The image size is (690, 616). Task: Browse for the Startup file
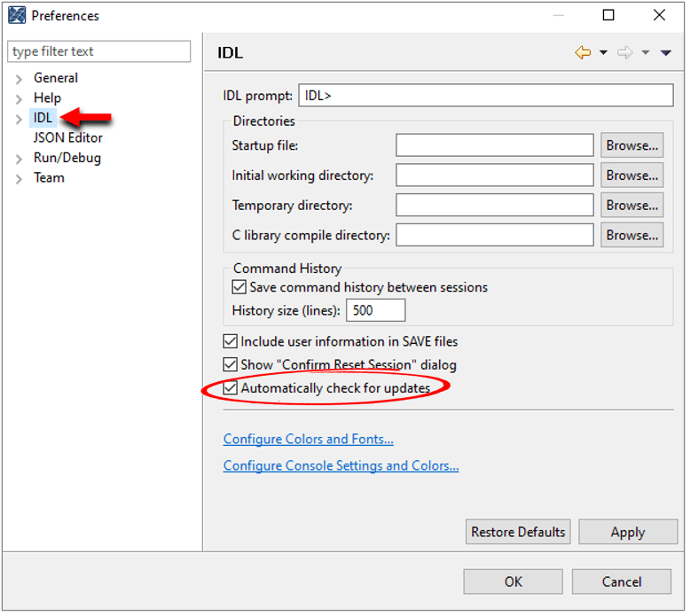tap(632, 145)
